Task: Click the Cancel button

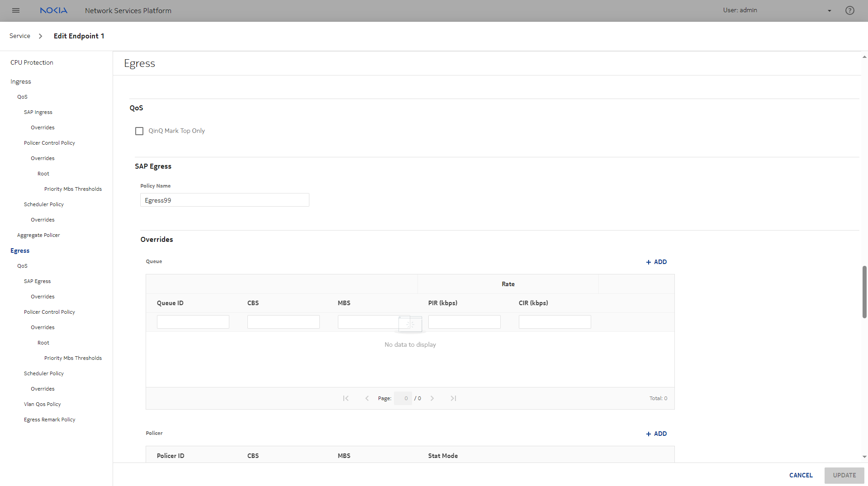Action: [801, 475]
